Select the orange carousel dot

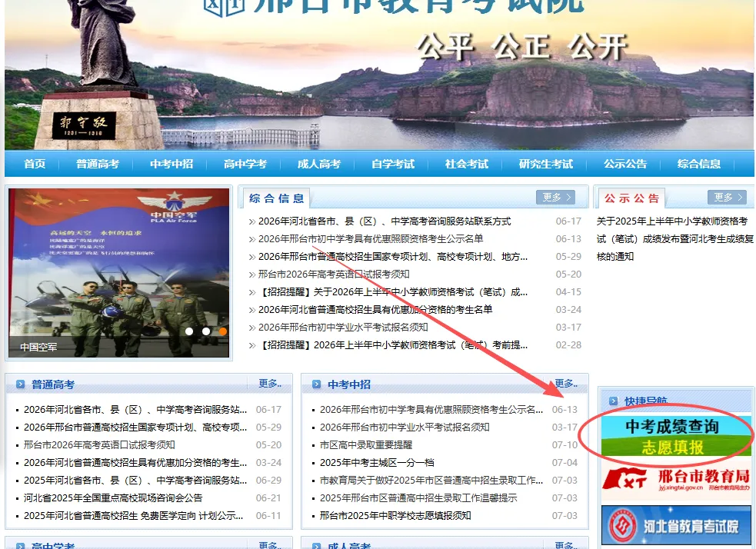click(x=223, y=331)
